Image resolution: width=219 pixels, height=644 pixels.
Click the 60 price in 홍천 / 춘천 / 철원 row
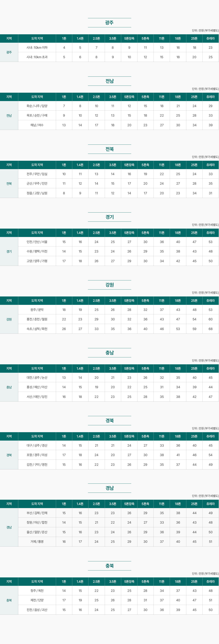210,319
